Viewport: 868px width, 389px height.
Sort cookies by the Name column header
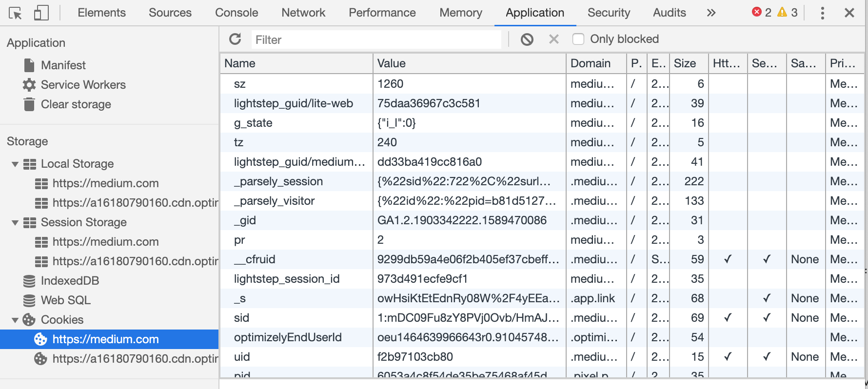[x=296, y=63]
